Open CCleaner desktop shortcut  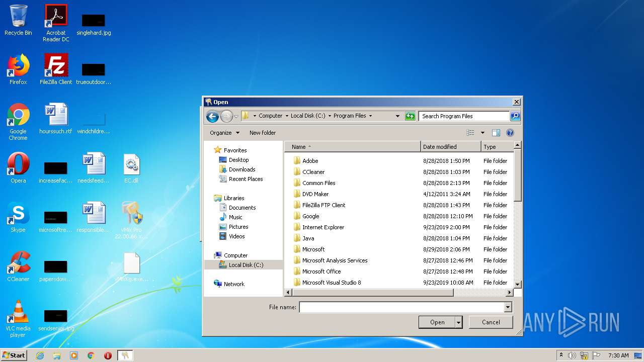[18, 266]
